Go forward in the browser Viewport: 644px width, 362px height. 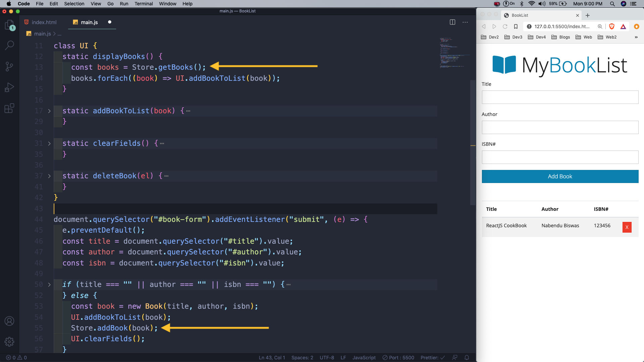494,26
